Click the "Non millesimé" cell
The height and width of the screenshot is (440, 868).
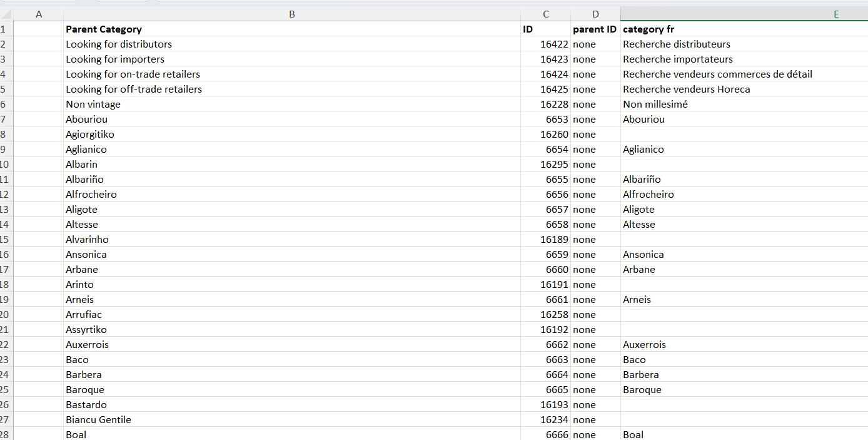tap(655, 104)
